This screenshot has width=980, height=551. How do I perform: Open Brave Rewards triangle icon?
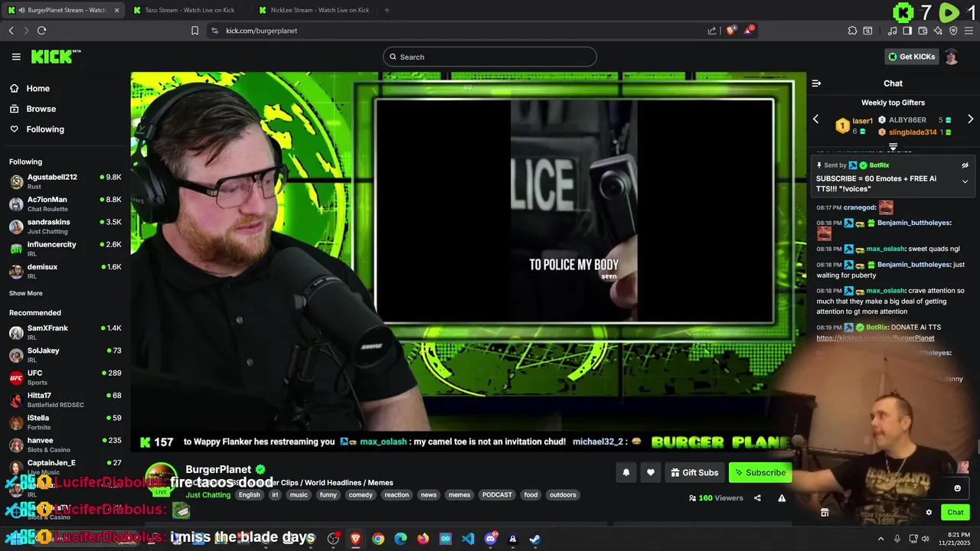(749, 31)
